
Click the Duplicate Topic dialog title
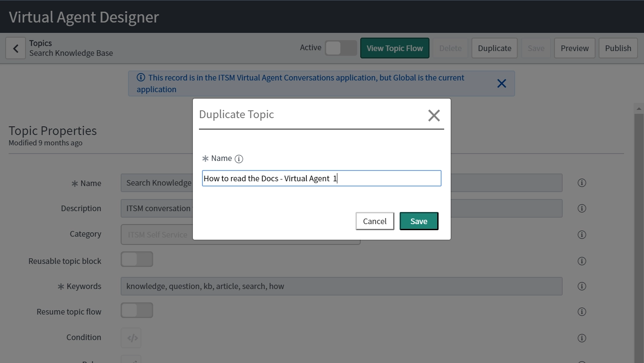(236, 114)
